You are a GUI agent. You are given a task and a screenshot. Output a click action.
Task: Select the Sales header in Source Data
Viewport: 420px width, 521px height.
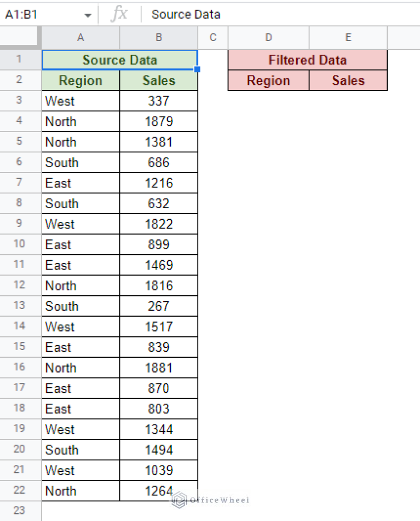point(158,80)
